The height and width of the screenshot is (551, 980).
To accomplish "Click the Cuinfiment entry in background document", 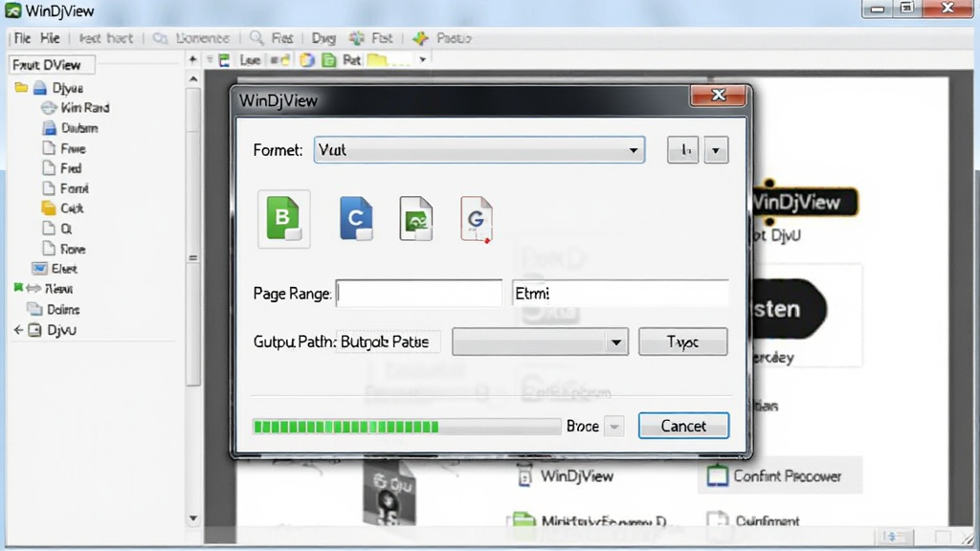I will [768, 520].
